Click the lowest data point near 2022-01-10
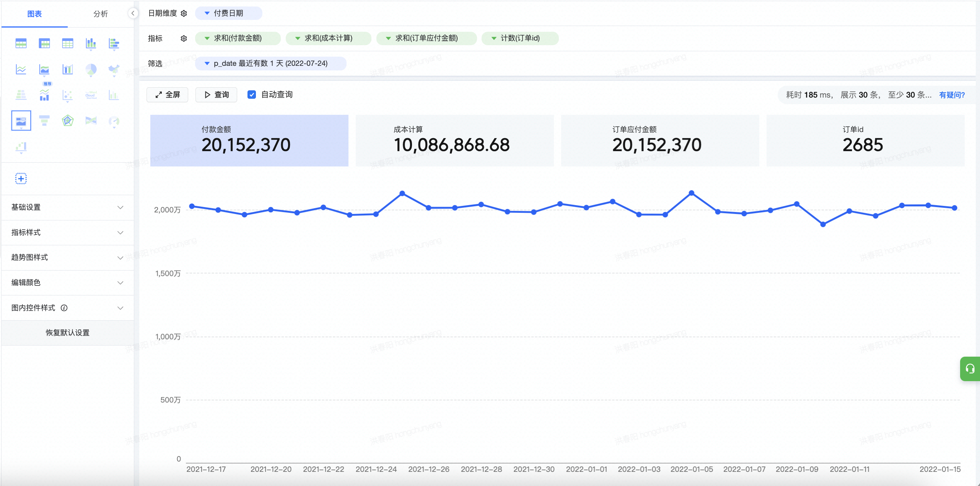The image size is (980, 486). point(823,225)
